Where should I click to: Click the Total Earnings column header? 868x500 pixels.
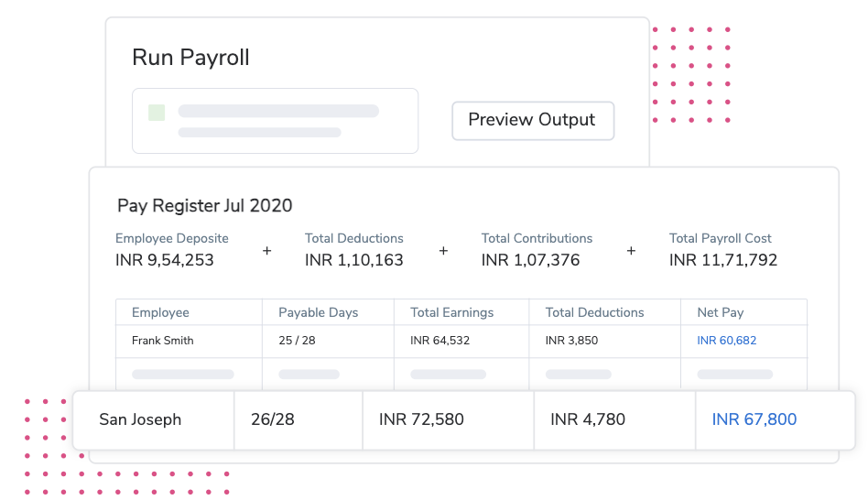click(x=451, y=312)
